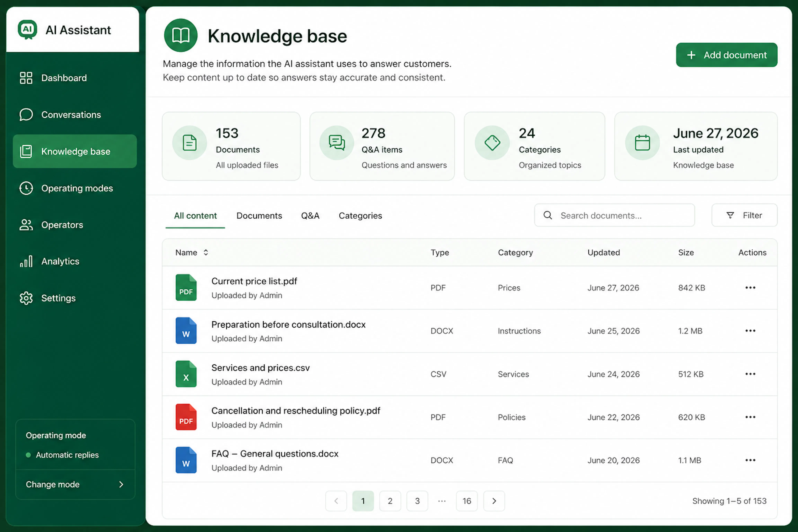Viewport: 798px width, 532px height.
Task: Expand the Change mode option
Action: (x=75, y=484)
